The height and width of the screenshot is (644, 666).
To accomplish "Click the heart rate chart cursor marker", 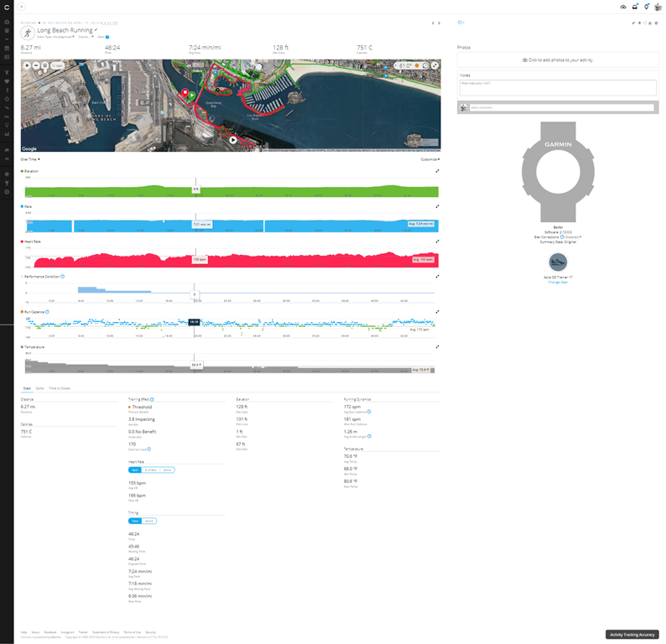I will click(x=200, y=259).
